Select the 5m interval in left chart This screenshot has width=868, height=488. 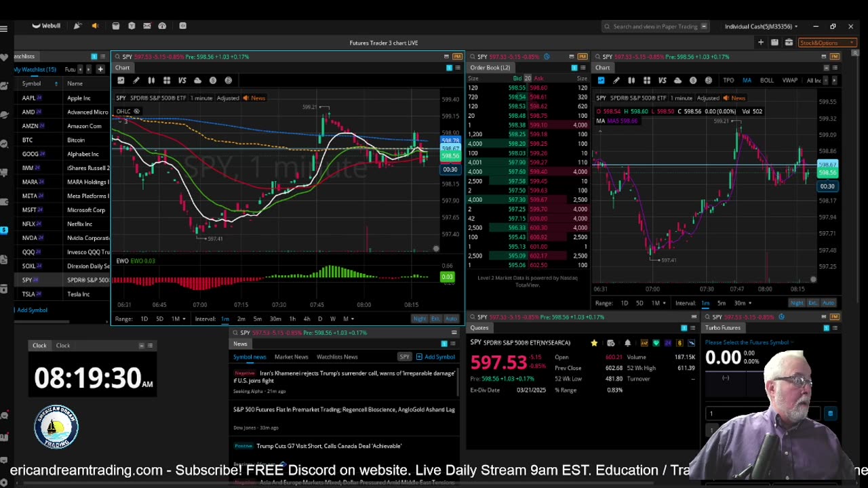point(258,319)
